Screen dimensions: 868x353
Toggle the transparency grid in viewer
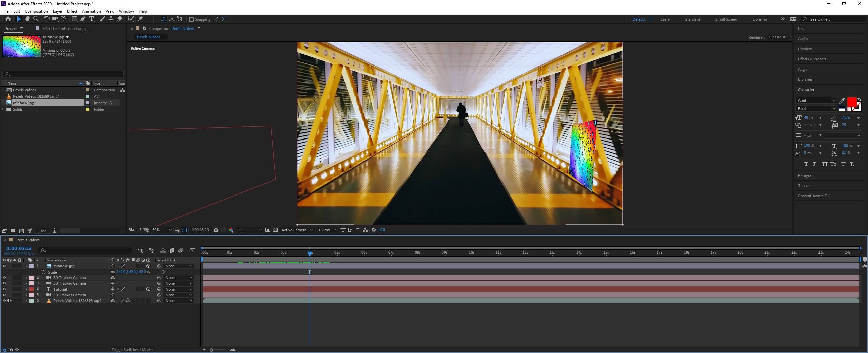click(275, 230)
